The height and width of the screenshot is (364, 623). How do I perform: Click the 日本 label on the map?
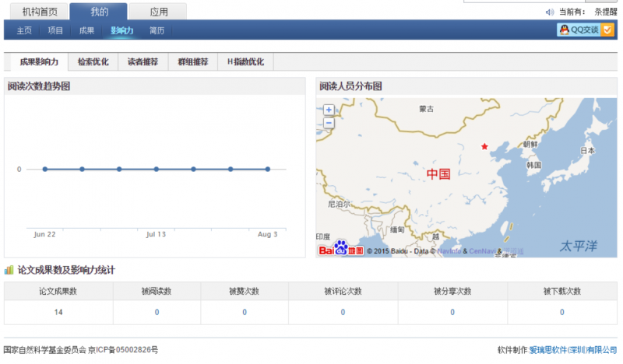[588, 150]
